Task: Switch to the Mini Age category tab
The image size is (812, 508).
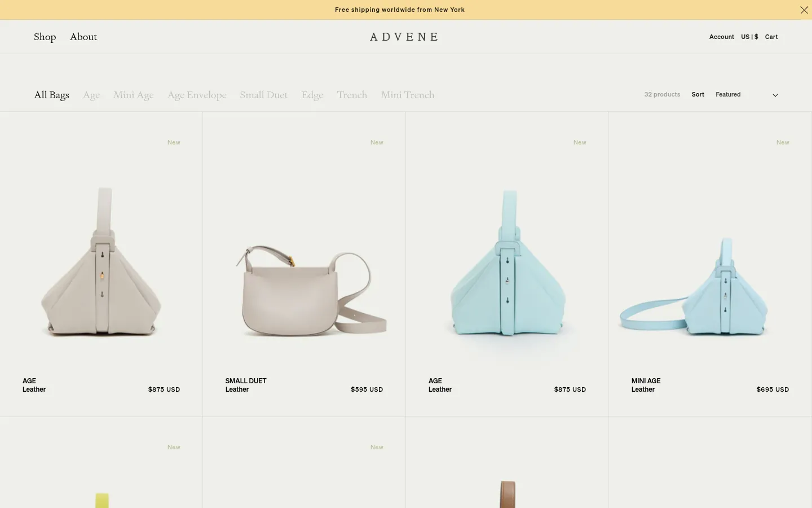Action: [133, 95]
